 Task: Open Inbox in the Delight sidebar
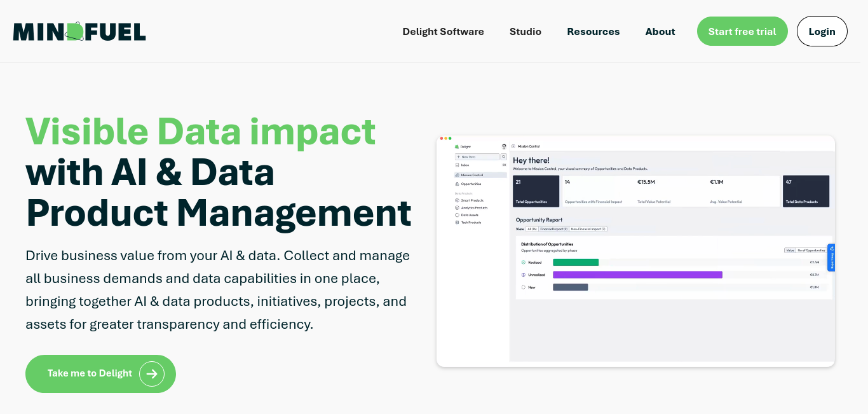(x=480, y=165)
